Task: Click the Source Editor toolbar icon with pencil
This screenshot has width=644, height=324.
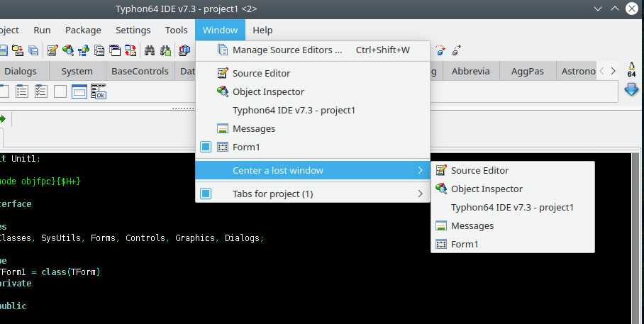Action: [52, 50]
